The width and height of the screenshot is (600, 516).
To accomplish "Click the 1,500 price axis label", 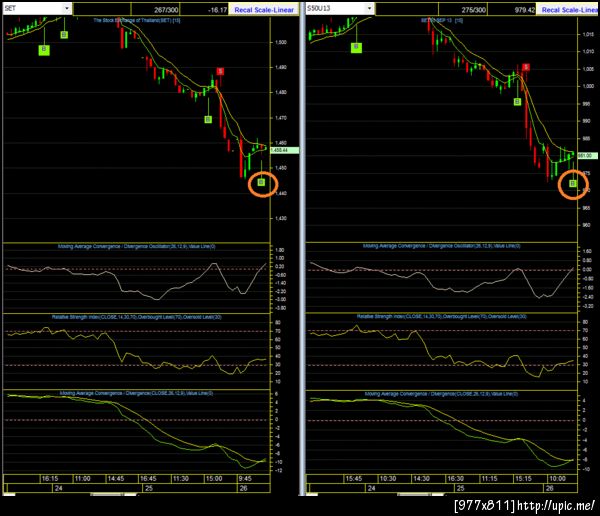I will [x=281, y=42].
